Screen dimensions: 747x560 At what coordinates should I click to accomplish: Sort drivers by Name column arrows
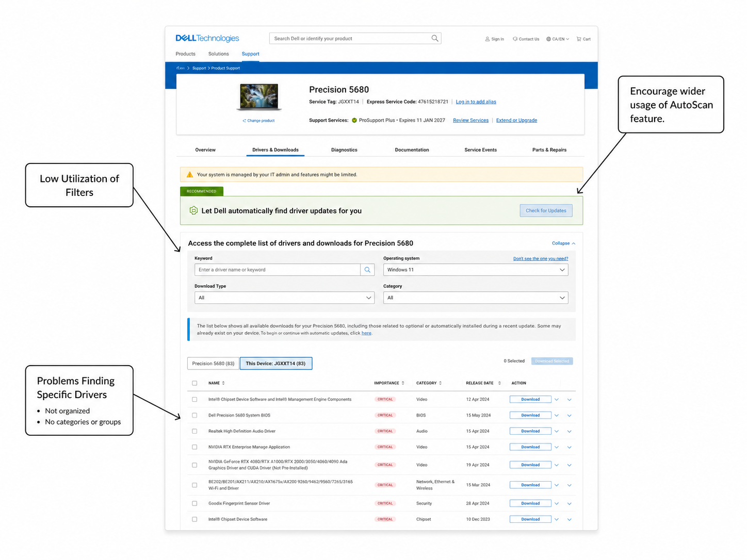223,383
